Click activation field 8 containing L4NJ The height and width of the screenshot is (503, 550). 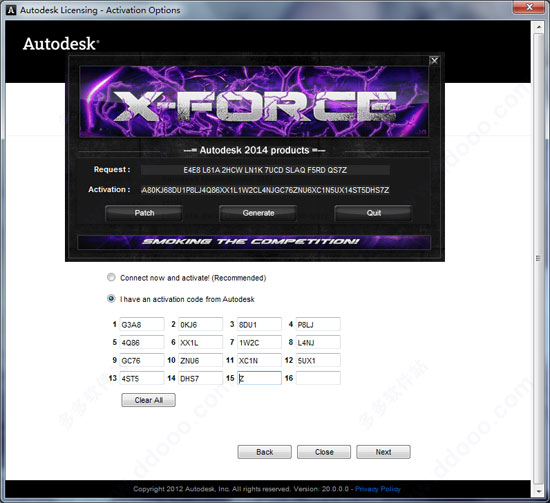pyautogui.click(x=318, y=342)
